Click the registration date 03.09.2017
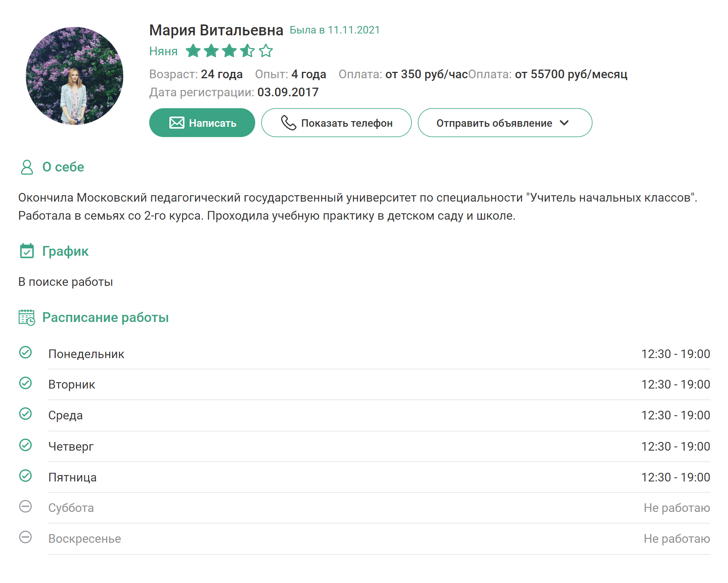 288,92
